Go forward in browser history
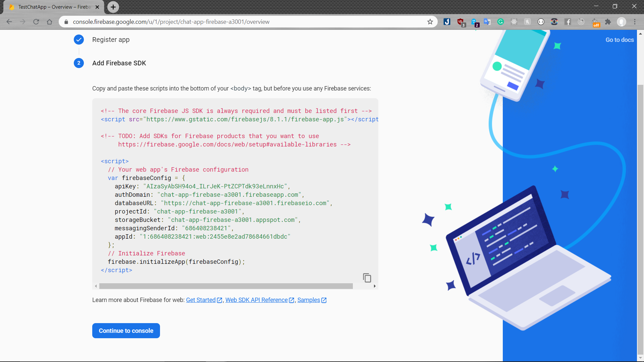The image size is (644, 362). (22, 22)
